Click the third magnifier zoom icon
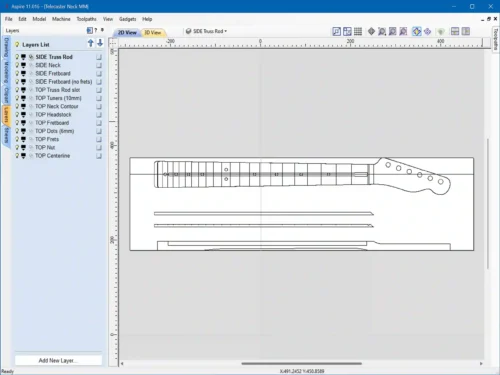This screenshot has height=375, width=500. point(403,31)
